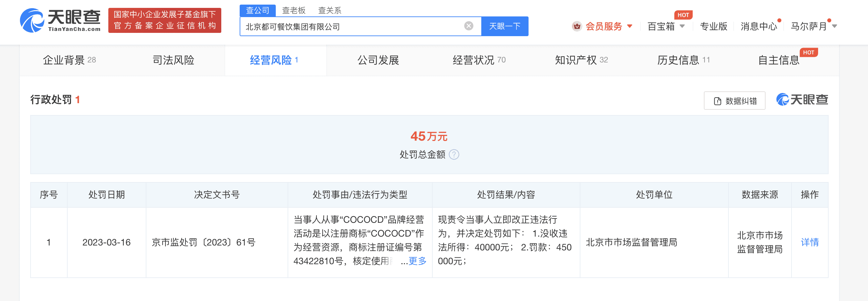Open the 百宝箱 dropdown menu
The height and width of the screenshot is (301, 868).
click(665, 26)
